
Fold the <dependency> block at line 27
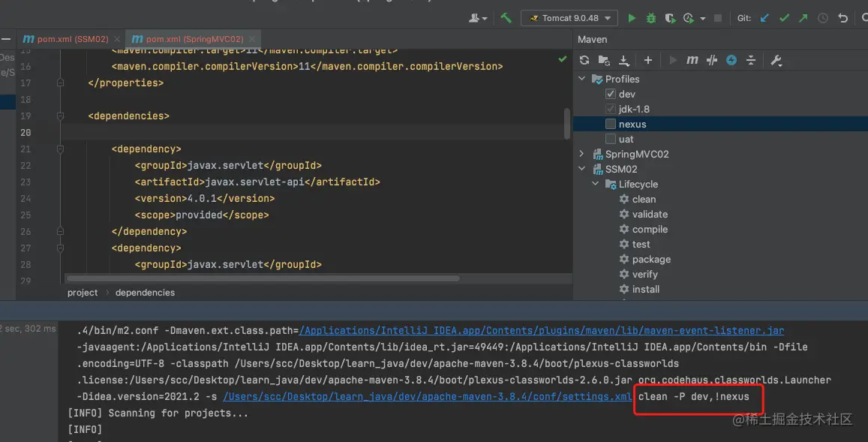60,248
